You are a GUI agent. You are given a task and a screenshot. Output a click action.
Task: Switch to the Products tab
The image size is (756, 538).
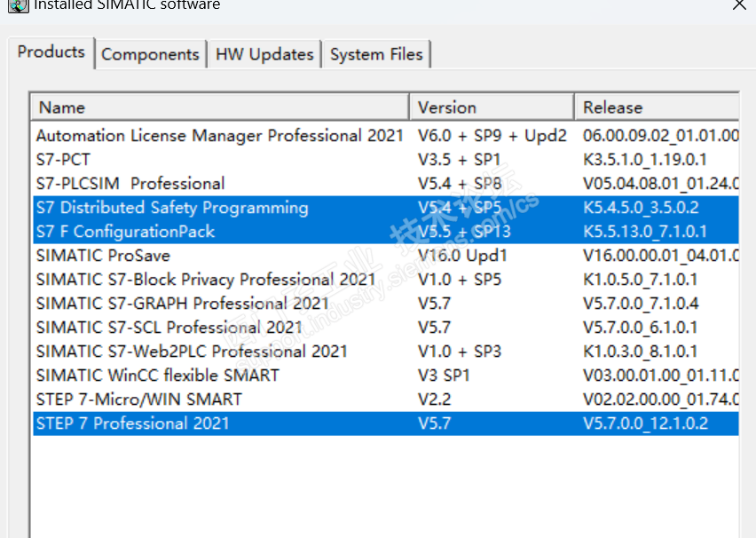pyautogui.click(x=51, y=52)
